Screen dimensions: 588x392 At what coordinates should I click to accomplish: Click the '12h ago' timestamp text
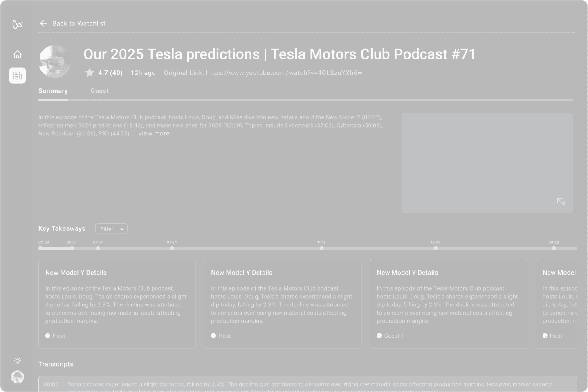pyautogui.click(x=143, y=73)
